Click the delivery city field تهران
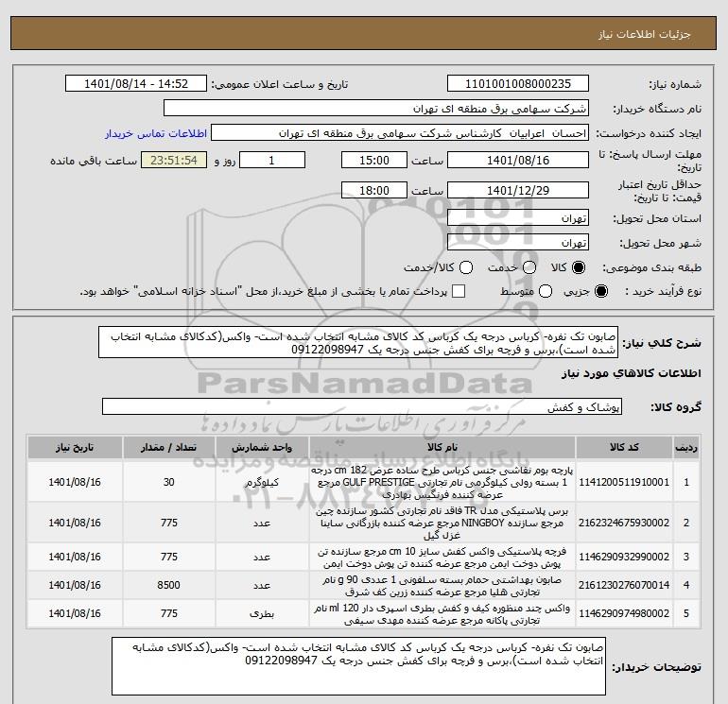 tap(518, 242)
